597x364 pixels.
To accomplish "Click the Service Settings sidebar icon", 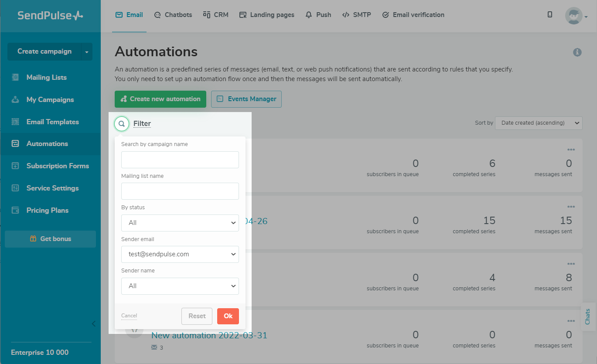I will (15, 188).
